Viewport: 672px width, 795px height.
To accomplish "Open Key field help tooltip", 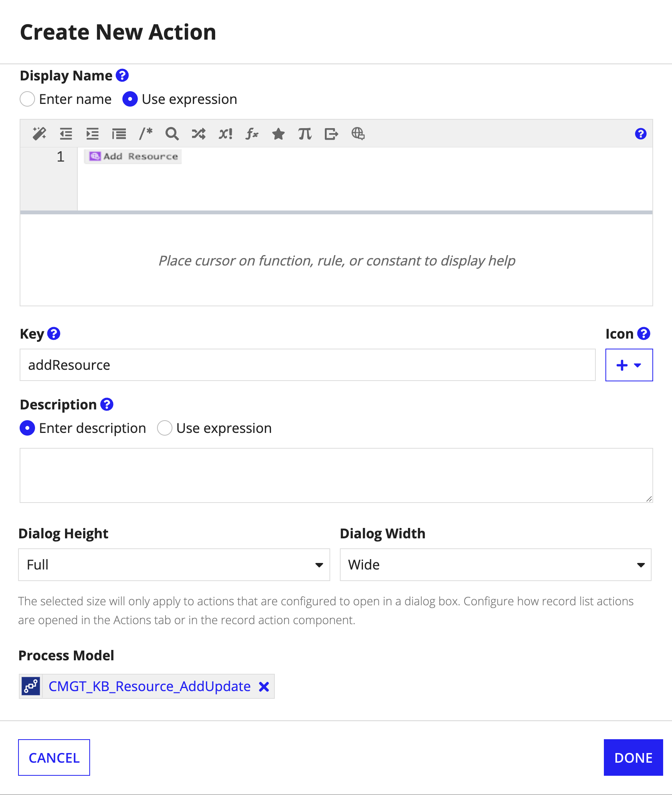I will click(53, 334).
